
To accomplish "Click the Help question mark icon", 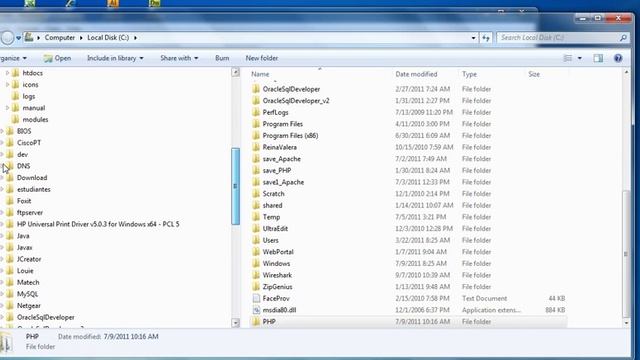I will tap(618, 58).
